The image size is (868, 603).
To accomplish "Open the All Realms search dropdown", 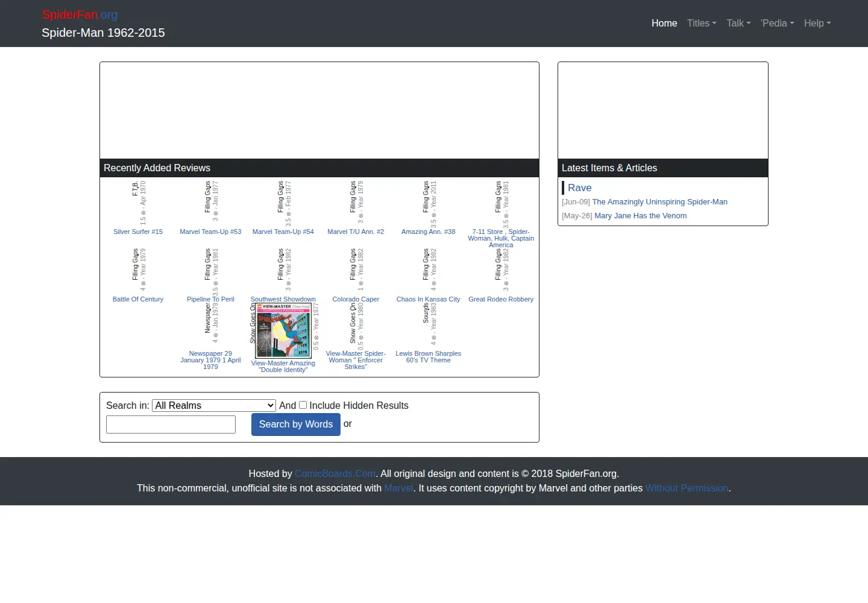I will pos(214,405).
